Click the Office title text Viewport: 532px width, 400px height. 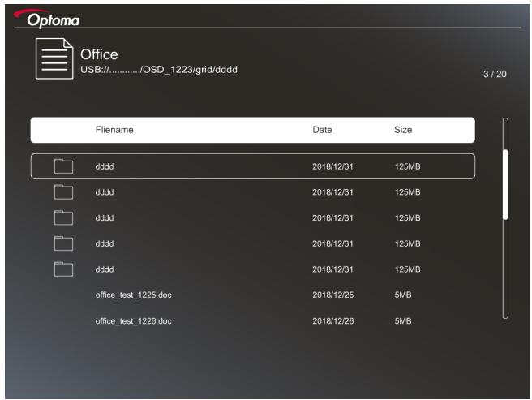click(99, 54)
